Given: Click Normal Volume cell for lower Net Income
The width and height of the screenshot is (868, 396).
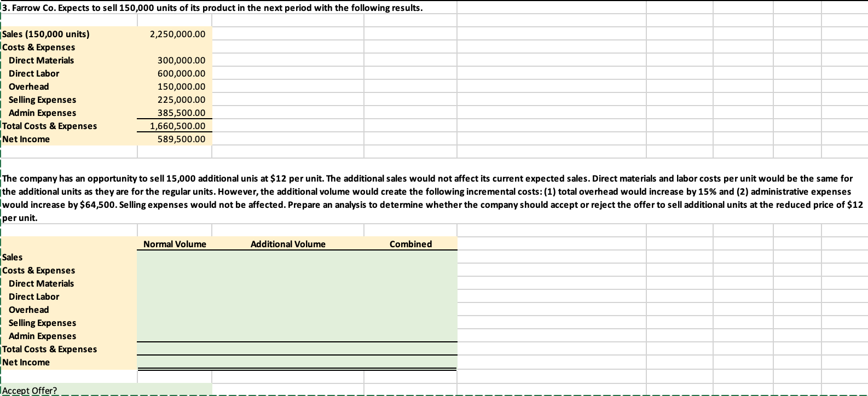Looking at the screenshot, I should click(175, 362).
